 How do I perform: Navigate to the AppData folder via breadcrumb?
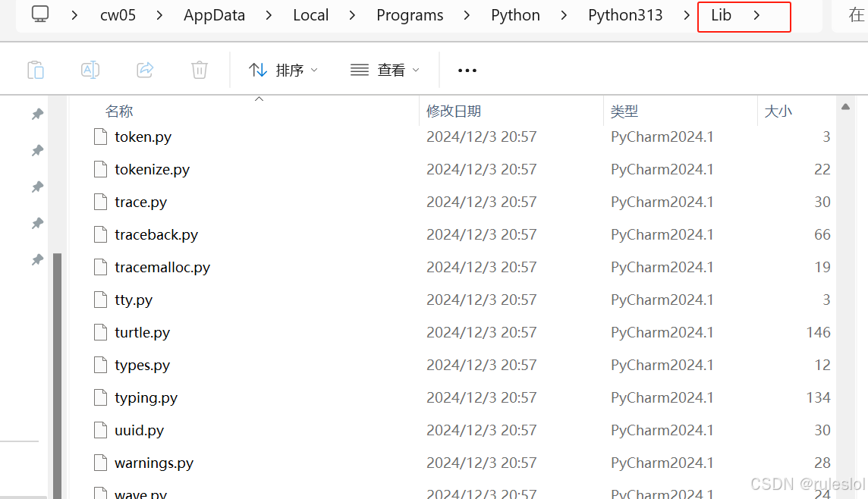(214, 14)
